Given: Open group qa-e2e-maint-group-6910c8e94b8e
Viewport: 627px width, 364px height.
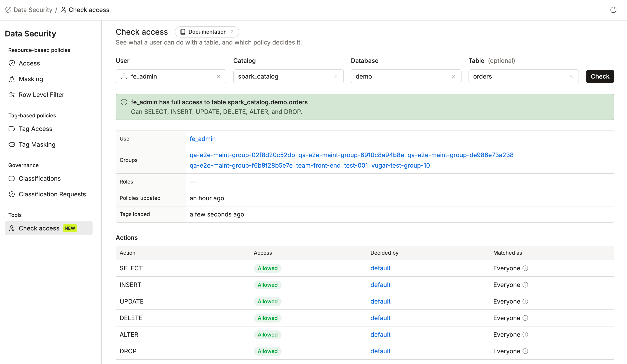Looking at the screenshot, I should click(351, 155).
